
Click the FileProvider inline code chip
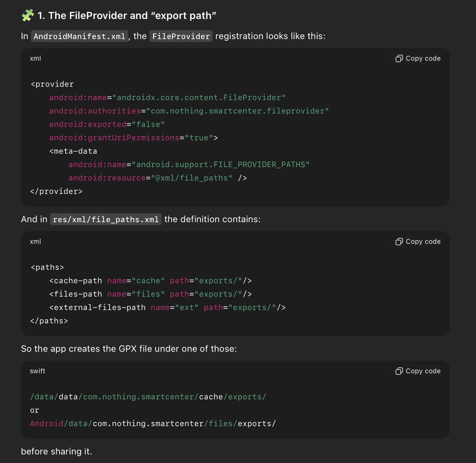181,36
